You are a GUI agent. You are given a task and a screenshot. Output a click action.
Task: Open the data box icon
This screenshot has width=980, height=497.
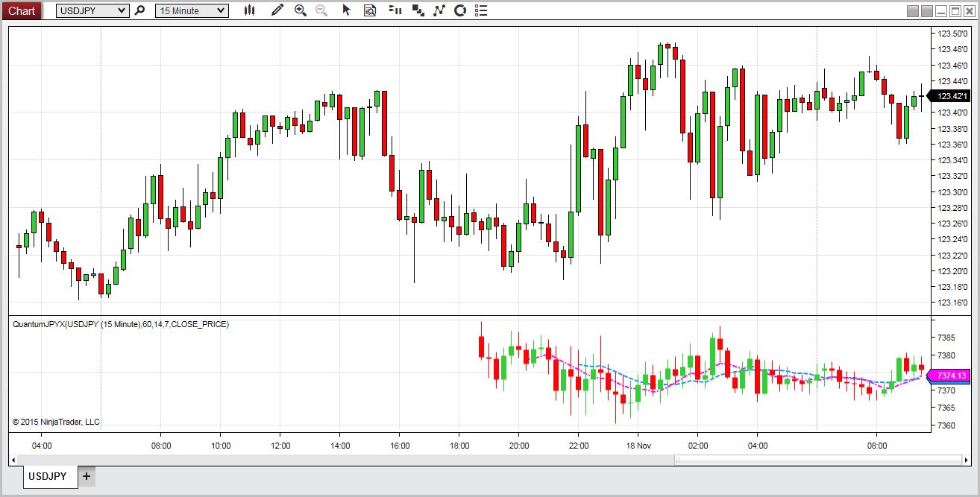370,10
